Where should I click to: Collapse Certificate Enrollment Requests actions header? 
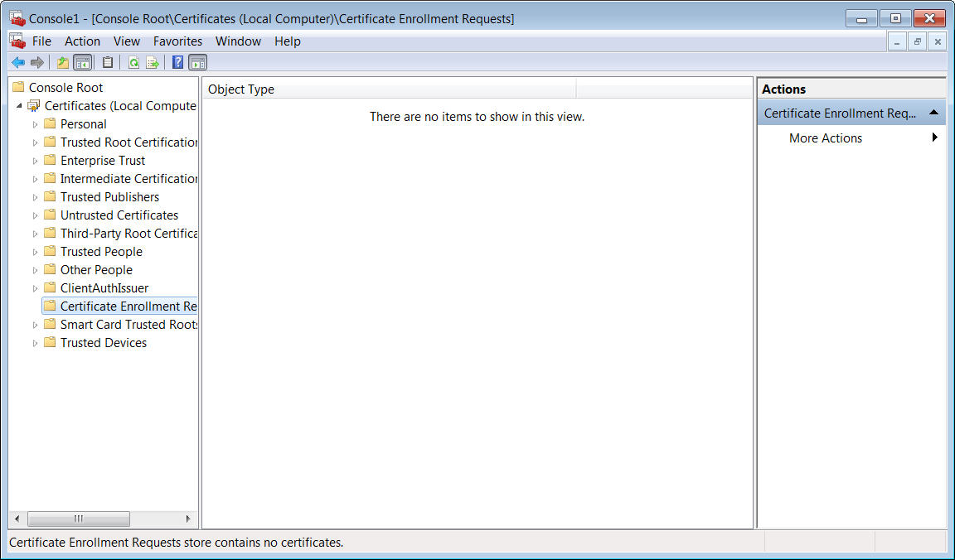pos(933,113)
